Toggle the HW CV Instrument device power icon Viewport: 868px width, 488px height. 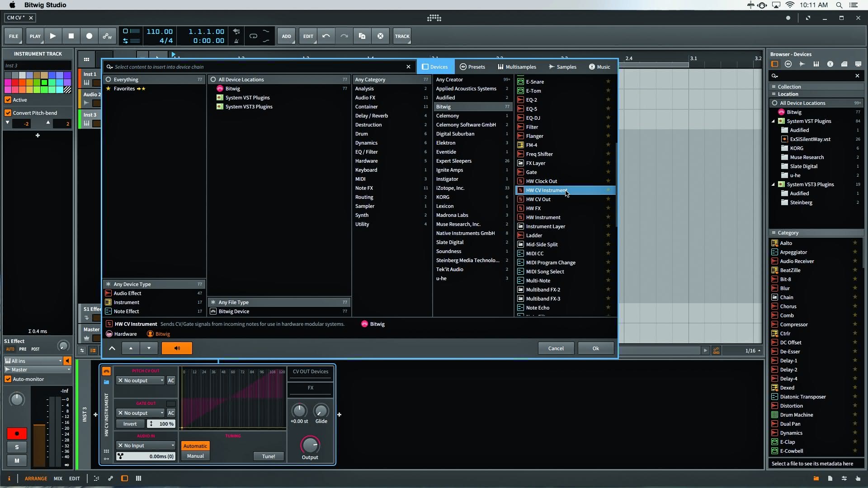click(x=106, y=371)
